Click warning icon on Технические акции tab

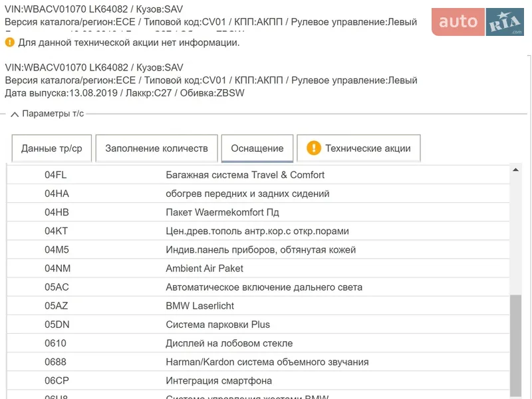[x=314, y=148]
